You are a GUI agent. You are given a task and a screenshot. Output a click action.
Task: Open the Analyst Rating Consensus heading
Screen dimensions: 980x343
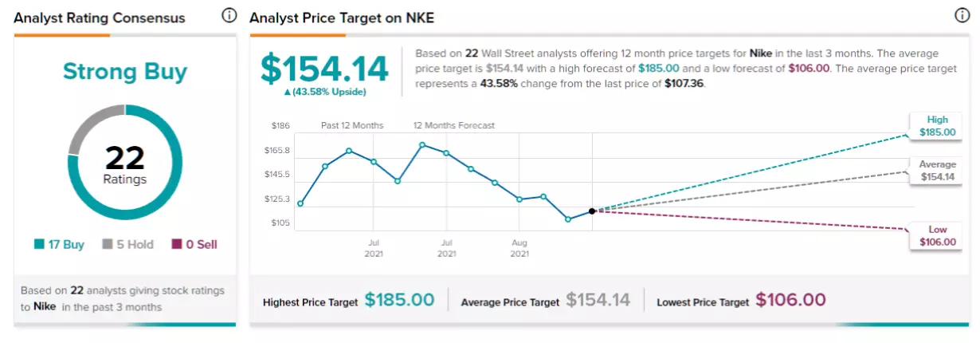pyautogui.click(x=100, y=18)
